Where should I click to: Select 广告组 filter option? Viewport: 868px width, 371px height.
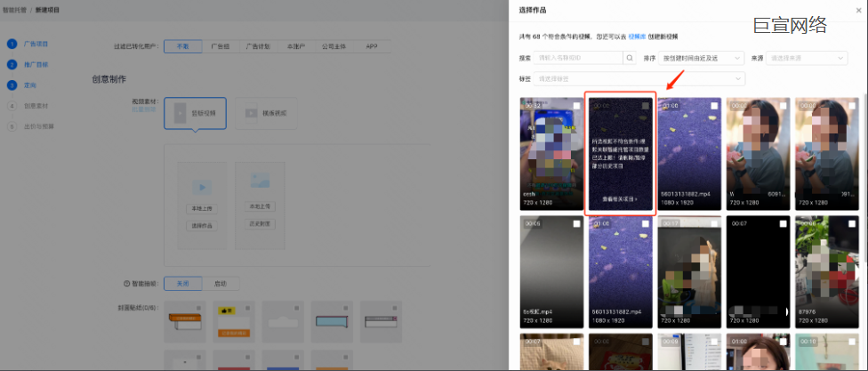[x=221, y=46]
